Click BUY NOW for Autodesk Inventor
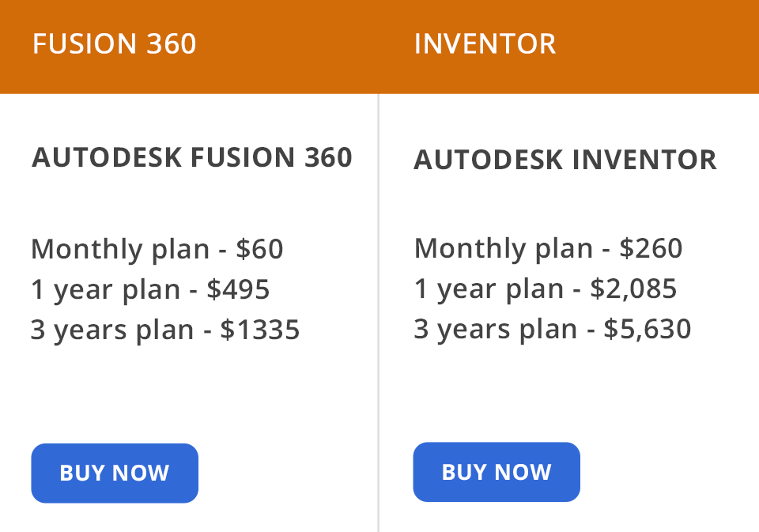The width and height of the screenshot is (759, 532). pos(496,473)
